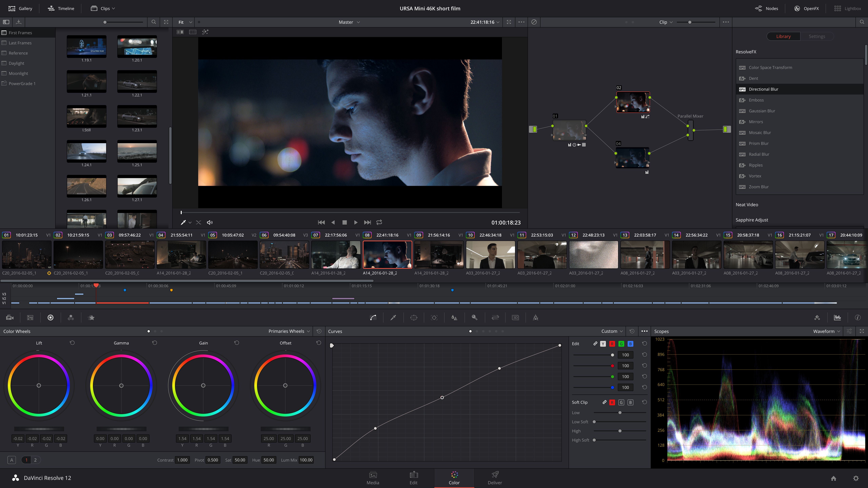Click the play button in transport controls

tap(356, 222)
